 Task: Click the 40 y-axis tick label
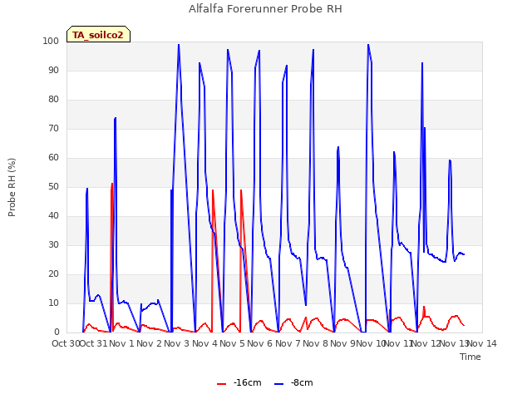[x=53, y=216]
